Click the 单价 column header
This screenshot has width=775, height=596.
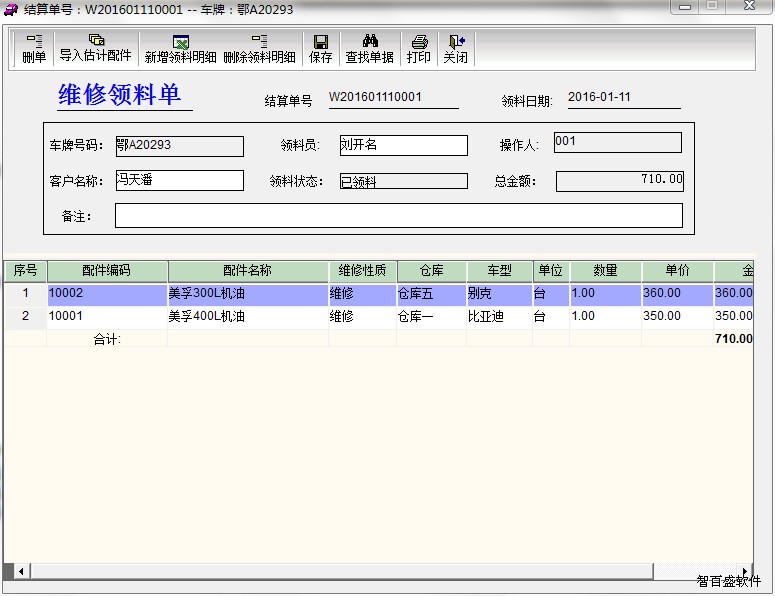point(678,271)
